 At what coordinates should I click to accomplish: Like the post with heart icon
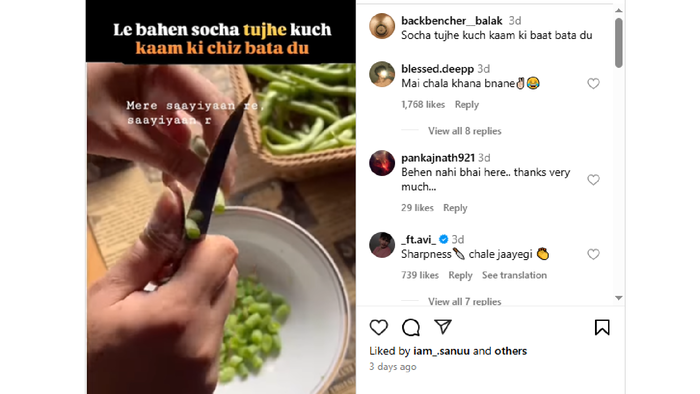point(379,328)
